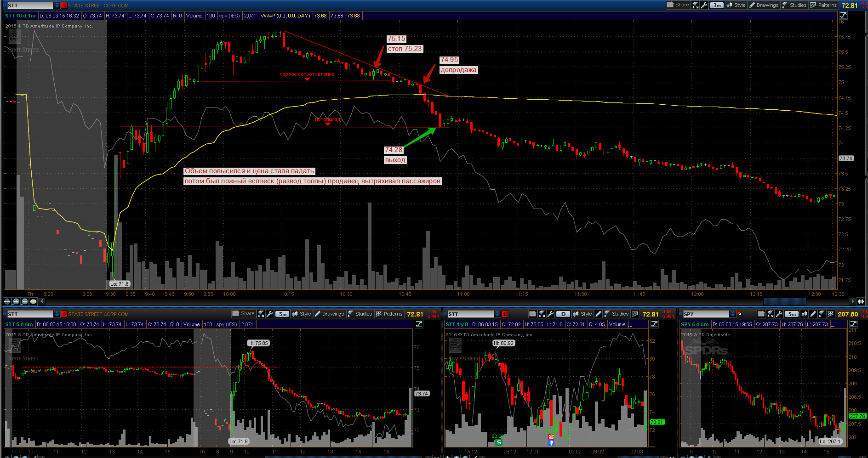The width and height of the screenshot is (868, 458).
Task: Edit the SPY symbol input field
Action: click(706, 314)
